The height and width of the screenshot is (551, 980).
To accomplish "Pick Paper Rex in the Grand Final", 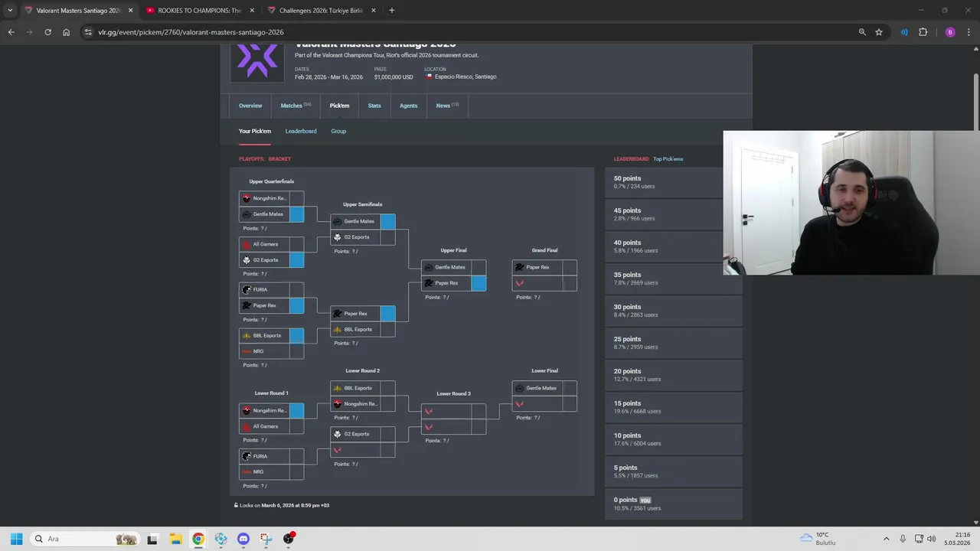I will 544,267.
